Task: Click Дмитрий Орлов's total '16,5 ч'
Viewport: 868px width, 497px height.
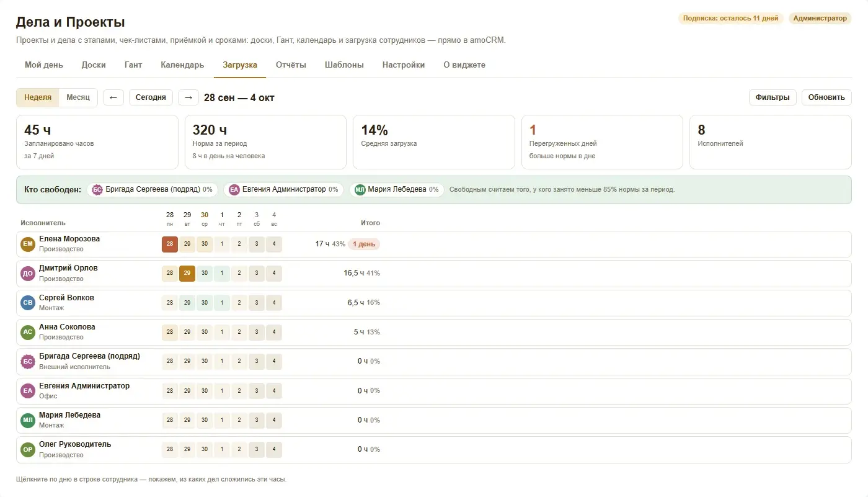Action: click(x=354, y=274)
